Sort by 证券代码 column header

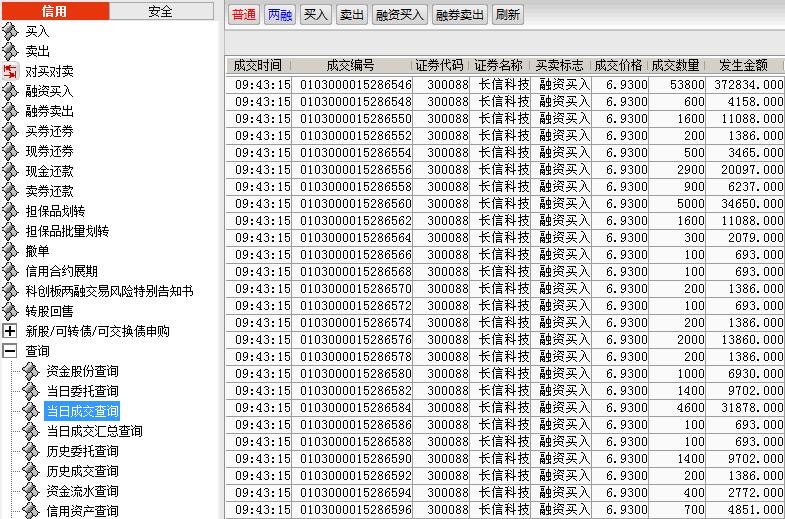click(x=440, y=65)
